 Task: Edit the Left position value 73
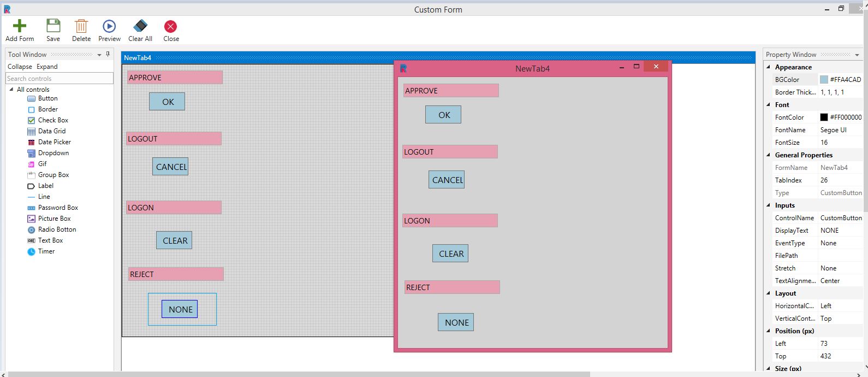point(840,343)
